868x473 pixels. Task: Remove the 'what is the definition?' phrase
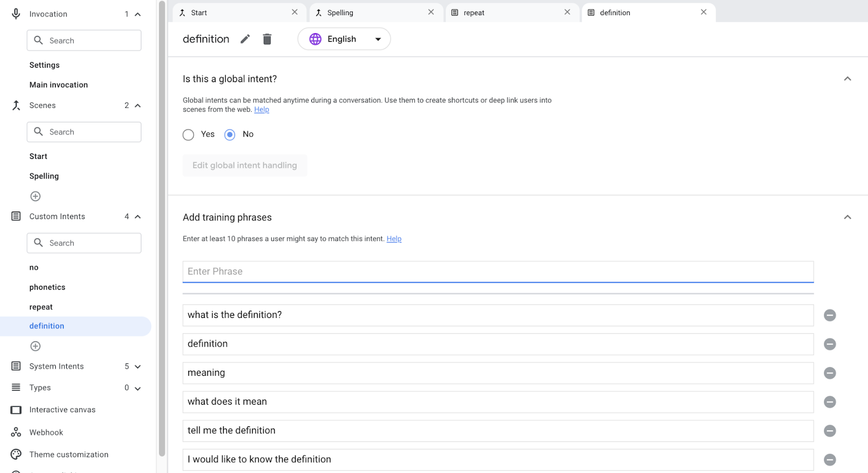point(829,315)
